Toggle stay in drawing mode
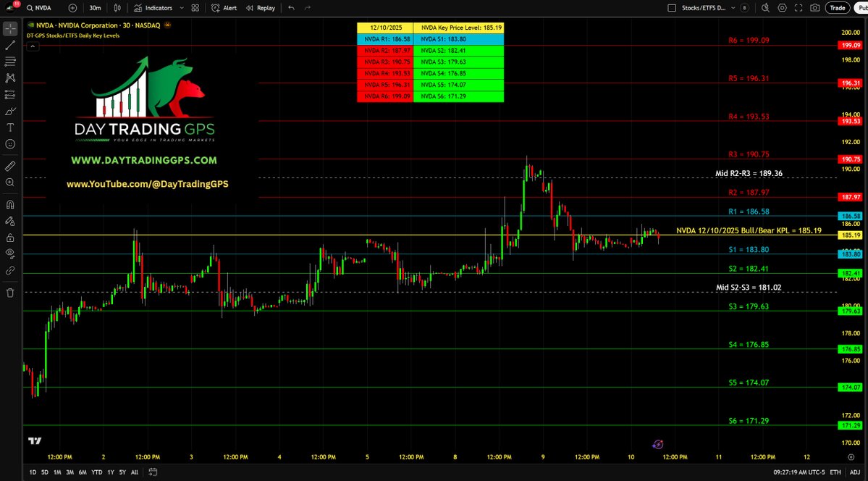This screenshot has width=868, height=481. [10, 221]
